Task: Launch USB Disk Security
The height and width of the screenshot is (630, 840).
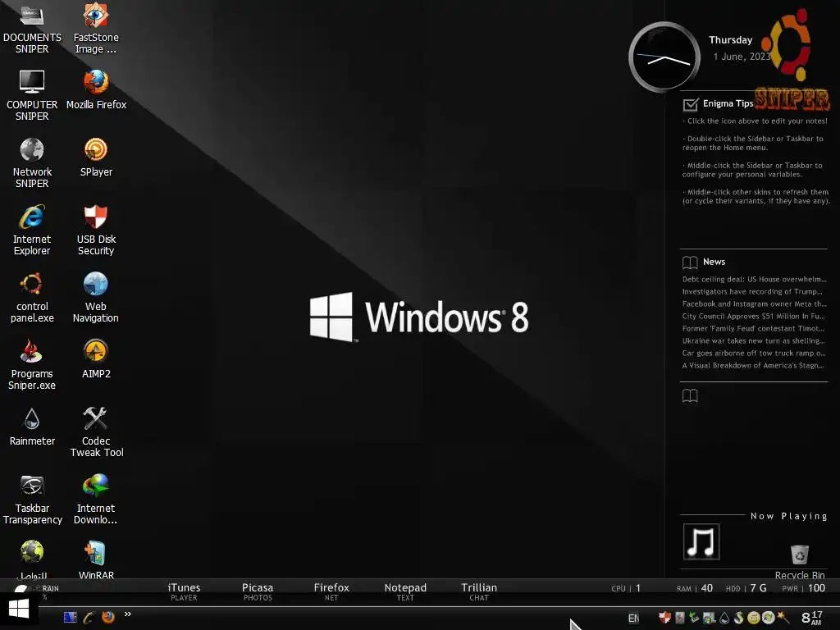Action: coord(96,230)
